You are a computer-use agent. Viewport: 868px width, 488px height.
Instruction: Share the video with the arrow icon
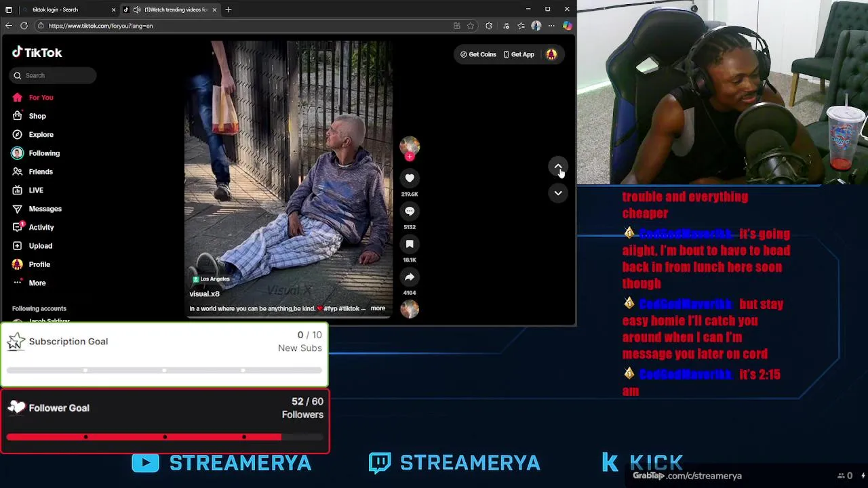pyautogui.click(x=410, y=277)
